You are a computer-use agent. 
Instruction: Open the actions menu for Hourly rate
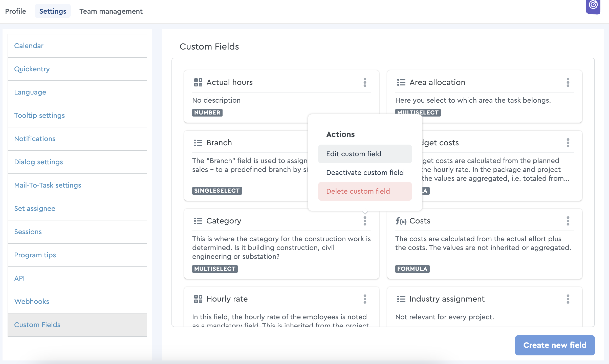(x=365, y=299)
